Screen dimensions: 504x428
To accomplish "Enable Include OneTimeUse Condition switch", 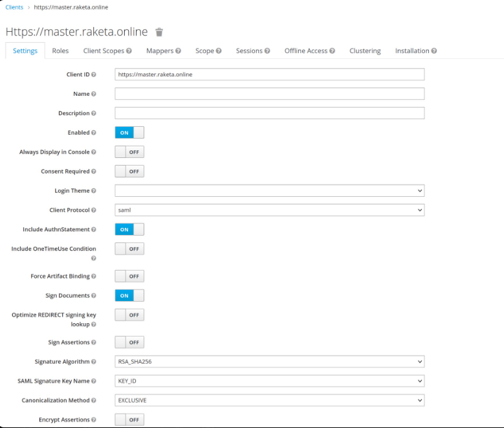I will 129,249.
